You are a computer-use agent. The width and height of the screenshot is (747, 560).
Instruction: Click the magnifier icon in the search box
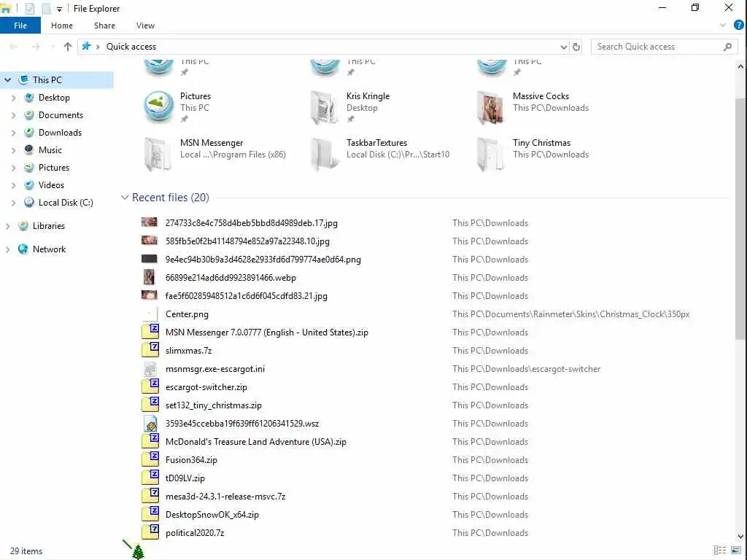(x=727, y=47)
